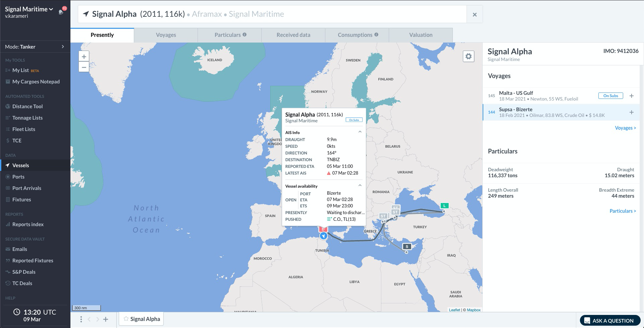This screenshot has height=328, width=644.
Task: Select the Malta - US Gulf voyage row
Action: tap(561, 96)
